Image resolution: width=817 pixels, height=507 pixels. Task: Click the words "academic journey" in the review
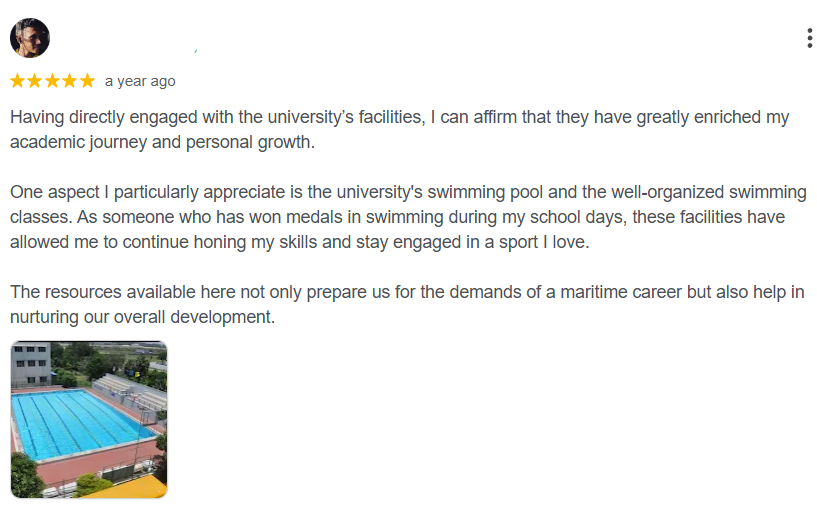tap(72, 142)
